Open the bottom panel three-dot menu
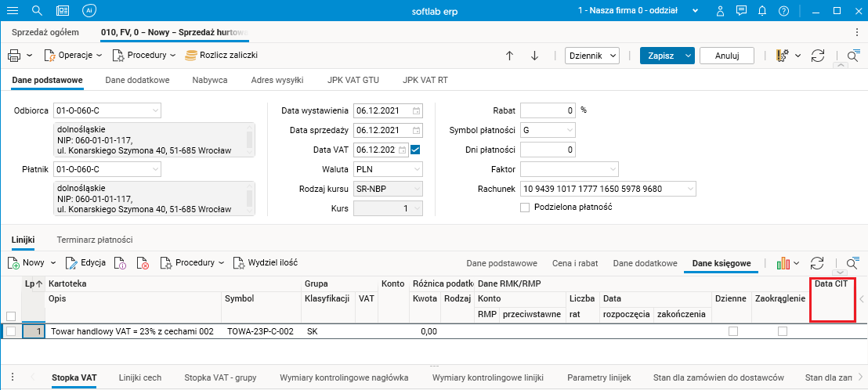Image resolution: width=868 pixels, height=390 pixels. tap(12, 377)
